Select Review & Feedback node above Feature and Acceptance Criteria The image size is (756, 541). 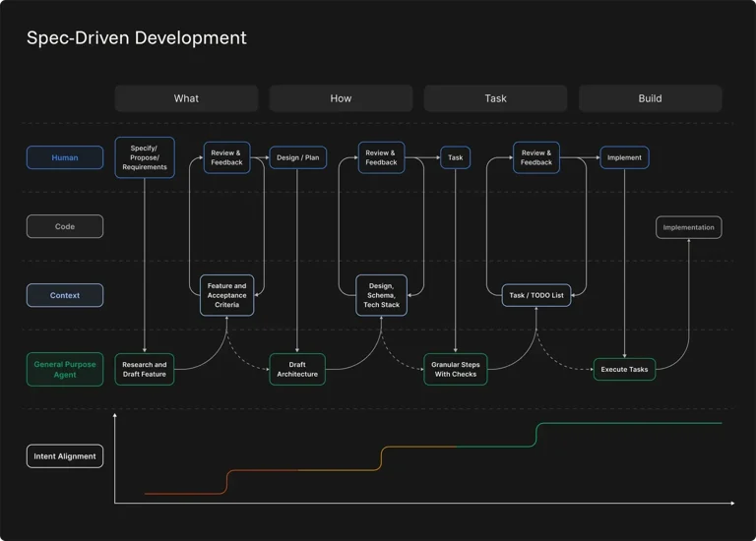226,157
